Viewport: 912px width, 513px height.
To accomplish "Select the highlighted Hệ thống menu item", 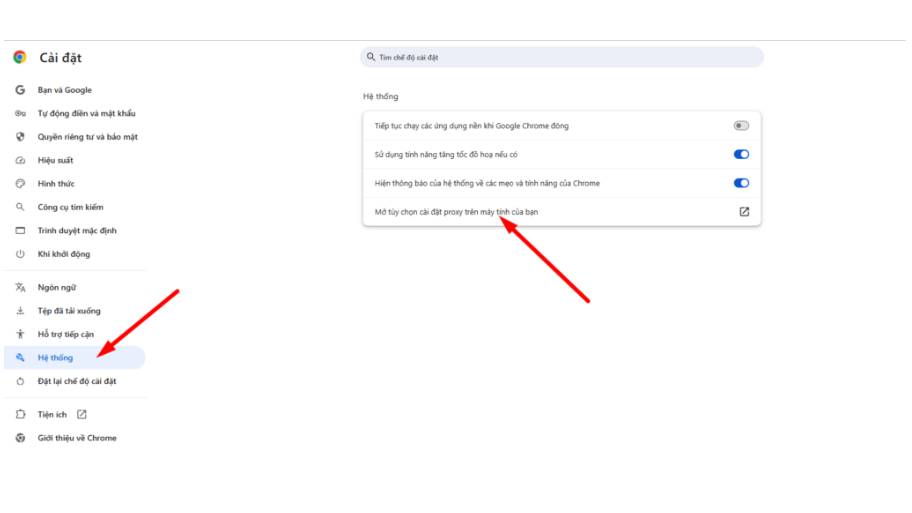I will 74,358.
